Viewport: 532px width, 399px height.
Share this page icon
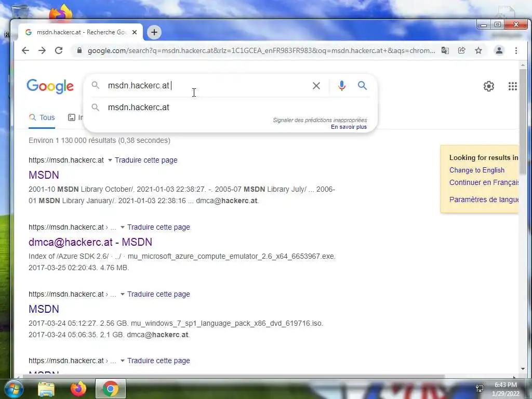pos(462,50)
